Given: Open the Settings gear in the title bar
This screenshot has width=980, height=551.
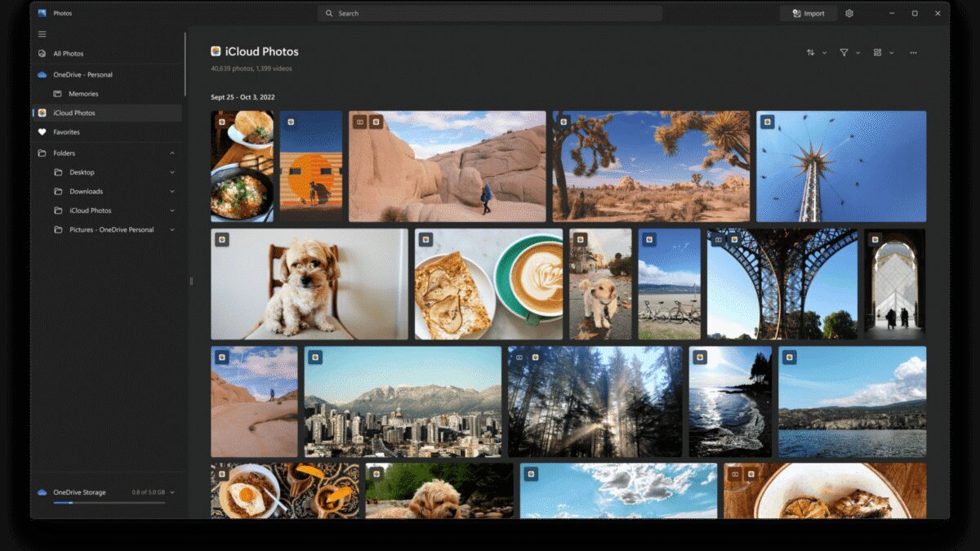Looking at the screenshot, I should tap(848, 13).
